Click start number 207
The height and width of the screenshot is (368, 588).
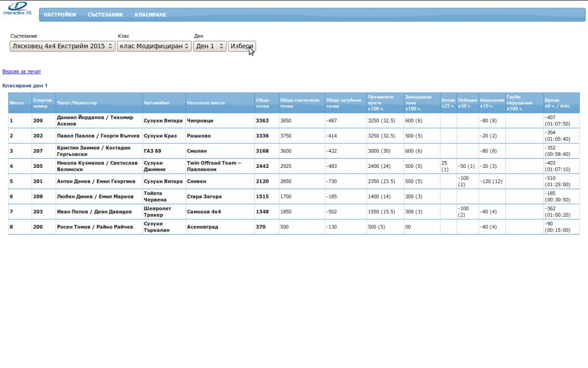[x=38, y=151]
